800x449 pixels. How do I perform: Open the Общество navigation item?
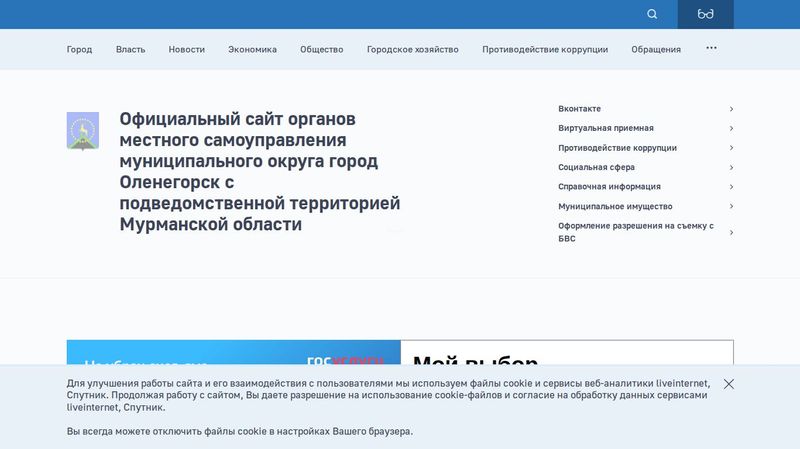coord(321,49)
